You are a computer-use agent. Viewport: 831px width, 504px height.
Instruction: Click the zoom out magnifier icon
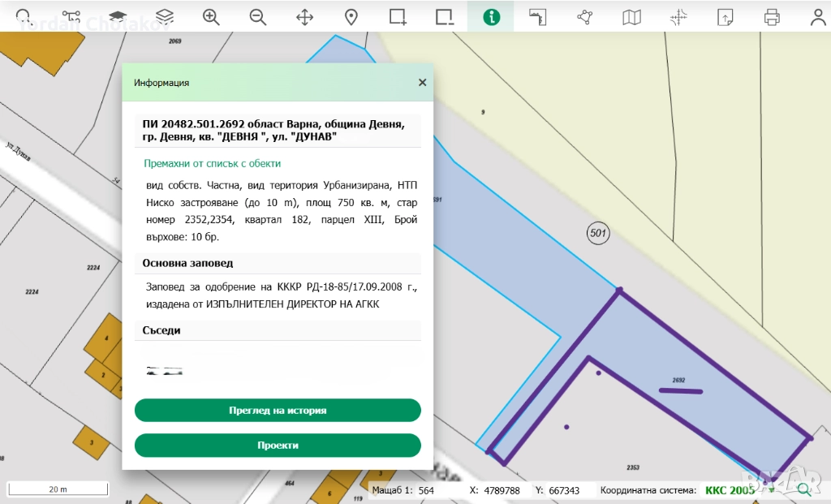coord(258,16)
